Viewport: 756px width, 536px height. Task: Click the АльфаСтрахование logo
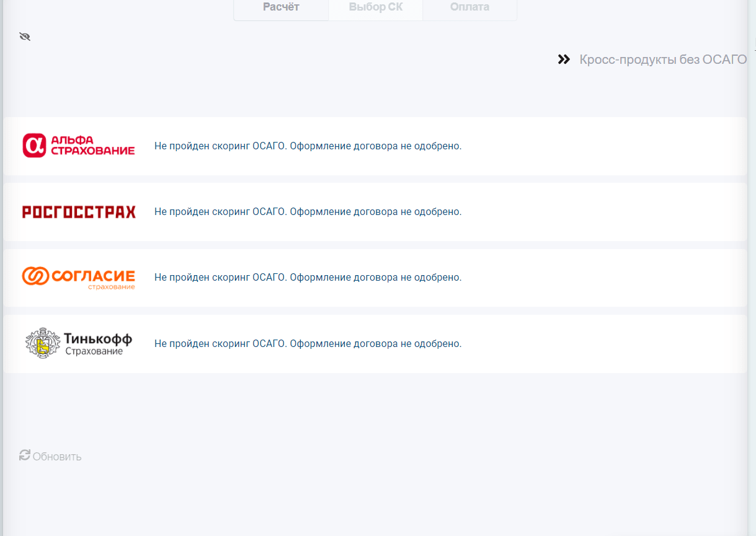79,146
